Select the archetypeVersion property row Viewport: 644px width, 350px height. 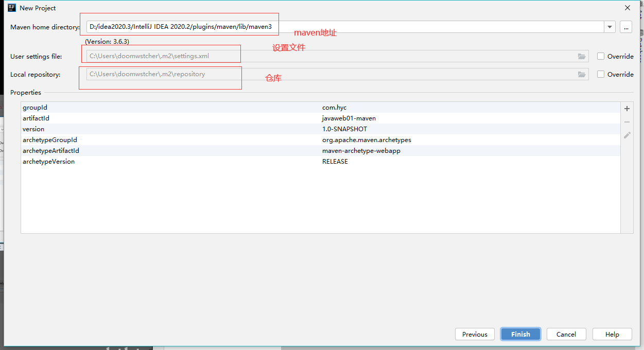320,162
